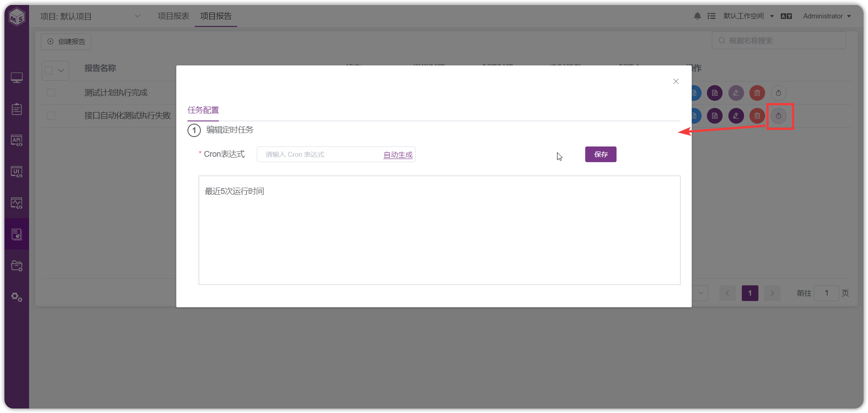Open the UI test sidebar icon
Viewport: 868px width, 413px height.
(x=17, y=172)
